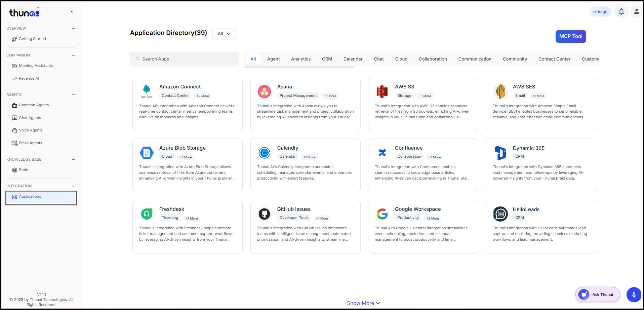This screenshot has width=644, height=310.
Task: Select the All category tab
Action: coord(253,59)
